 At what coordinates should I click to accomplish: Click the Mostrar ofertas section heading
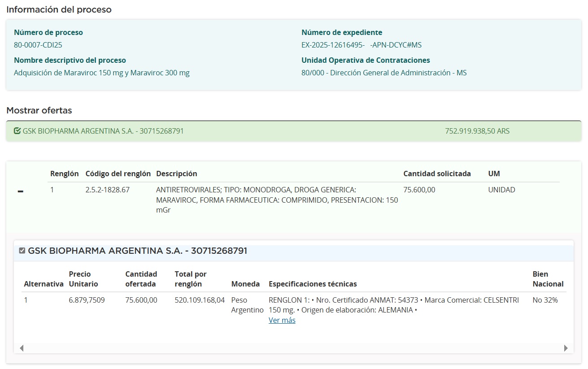tap(39, 110)
